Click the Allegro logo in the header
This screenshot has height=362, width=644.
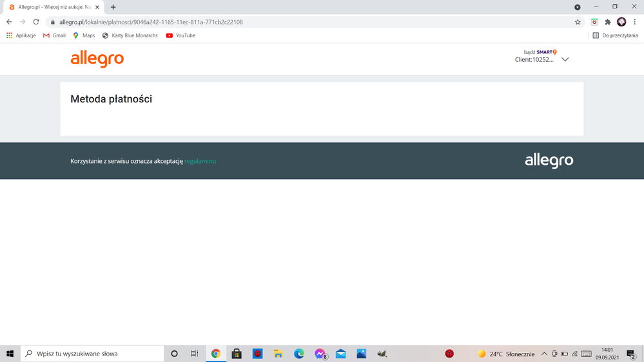pos(97,59)
